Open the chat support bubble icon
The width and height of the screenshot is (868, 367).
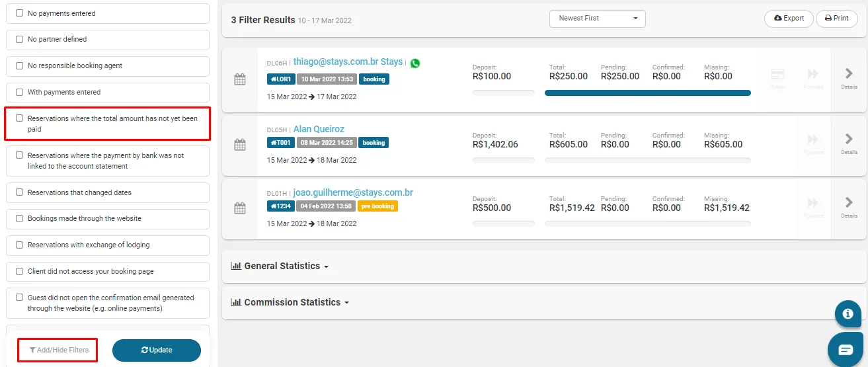pos(846,350)
